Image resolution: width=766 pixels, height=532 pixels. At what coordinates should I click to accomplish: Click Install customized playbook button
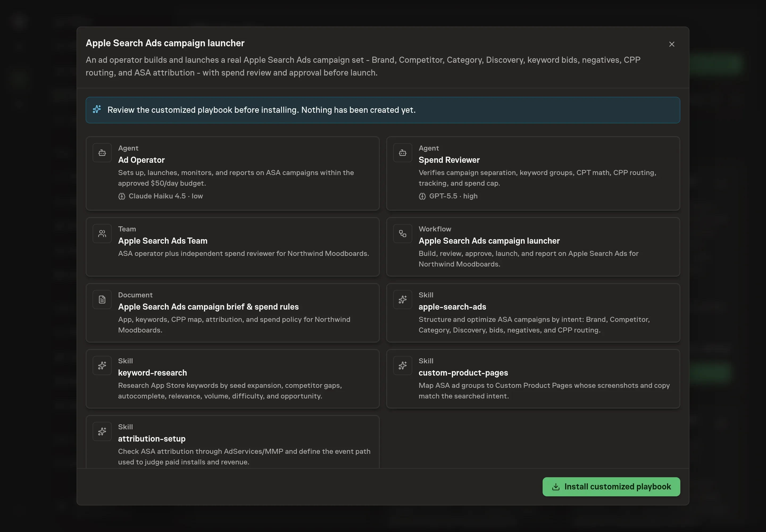(x=611, y=487)
